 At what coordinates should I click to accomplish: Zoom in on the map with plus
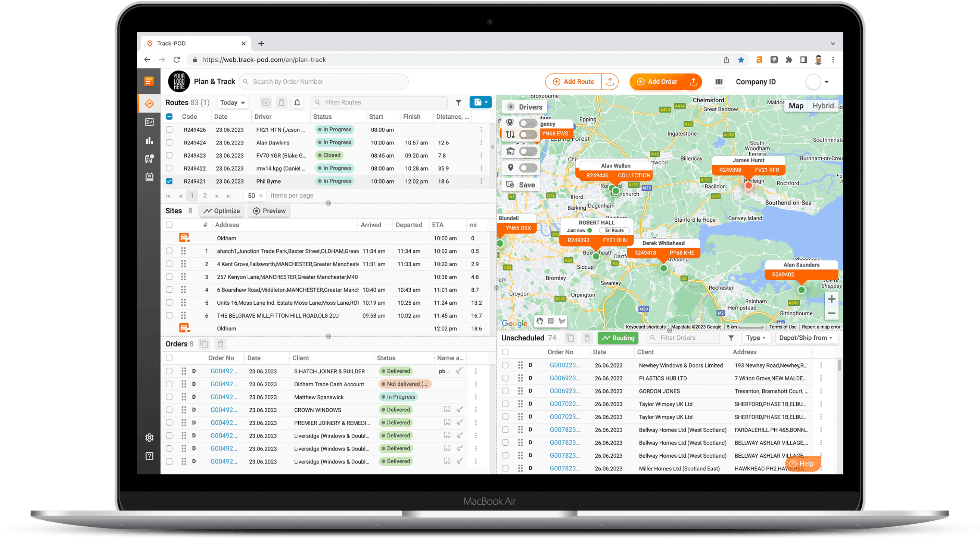click(832, 299)
